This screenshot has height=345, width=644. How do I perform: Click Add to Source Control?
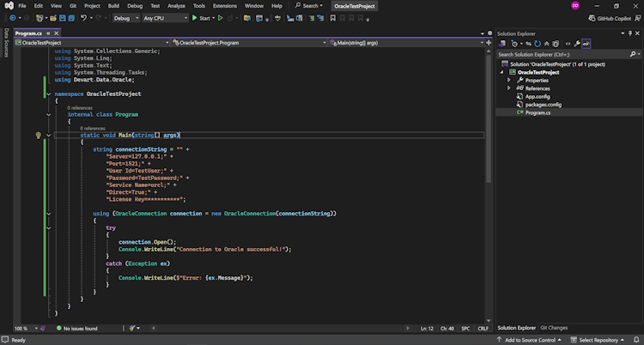tap(528, 340)
